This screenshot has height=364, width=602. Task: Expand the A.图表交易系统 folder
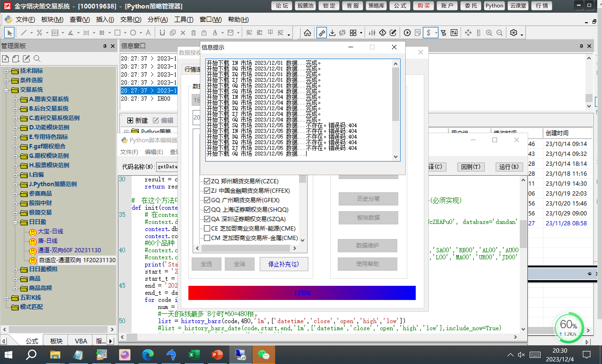pos(15,100)
